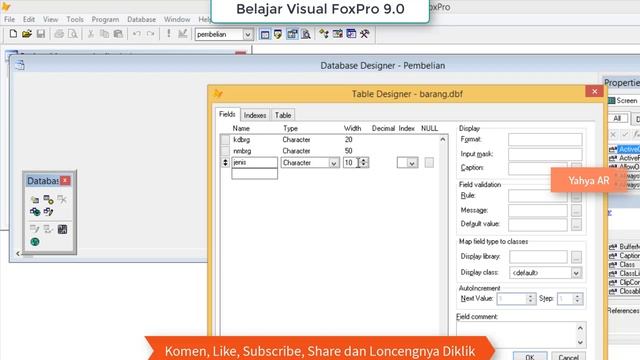Viewport: 640px width, 360px height.
Task: Click the Print Preview icon in toolbar
Action: pos(73,34)
